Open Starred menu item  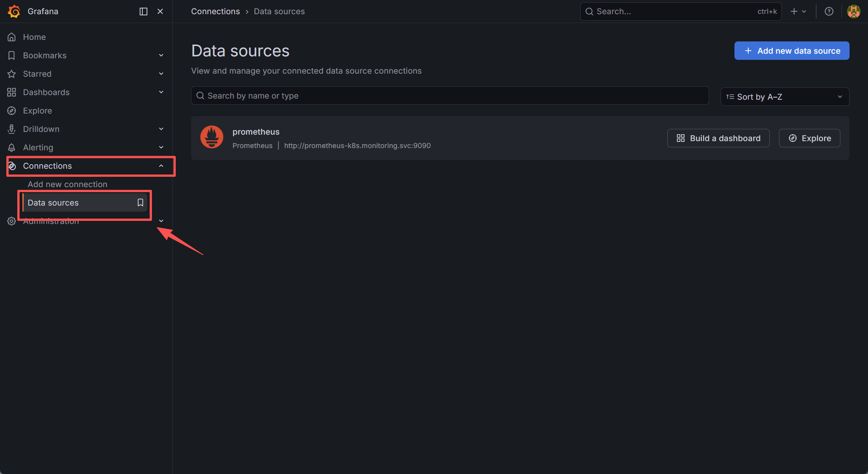click(37, 74)
